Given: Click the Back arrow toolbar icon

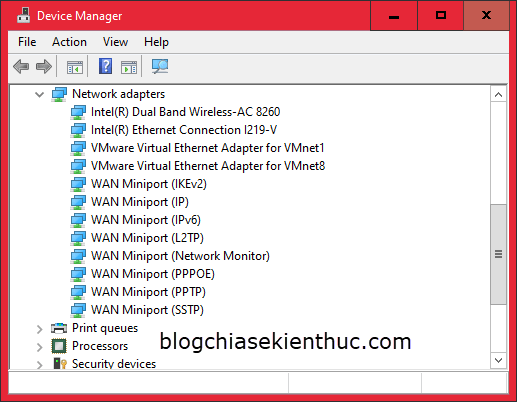Looking at the screenshot, I should (x=21, y=67).
